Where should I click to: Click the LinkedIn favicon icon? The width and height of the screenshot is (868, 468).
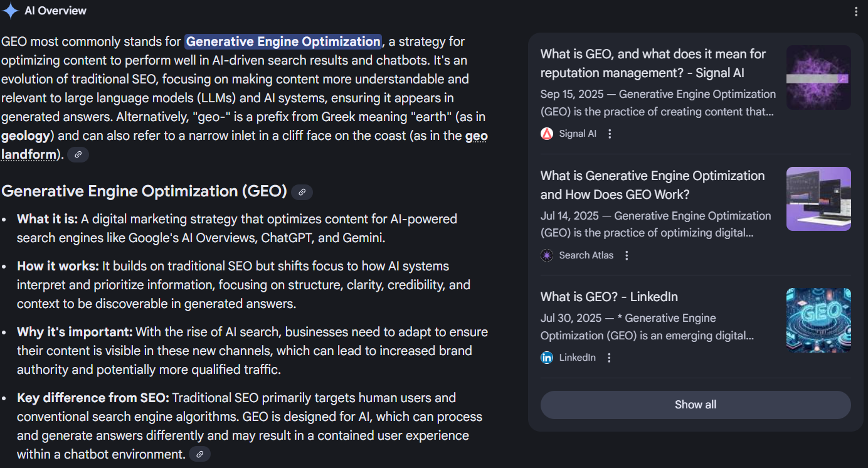pos(546,357)
